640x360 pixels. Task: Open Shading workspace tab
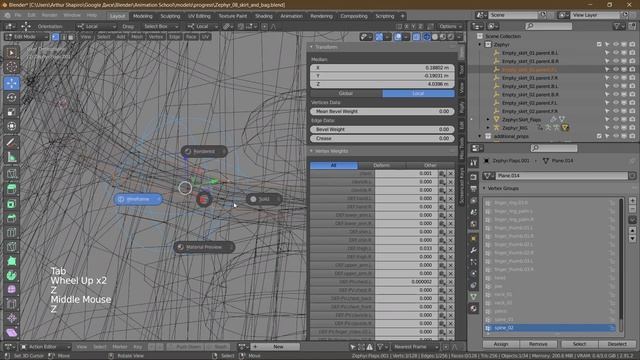(x=264, y=16)
